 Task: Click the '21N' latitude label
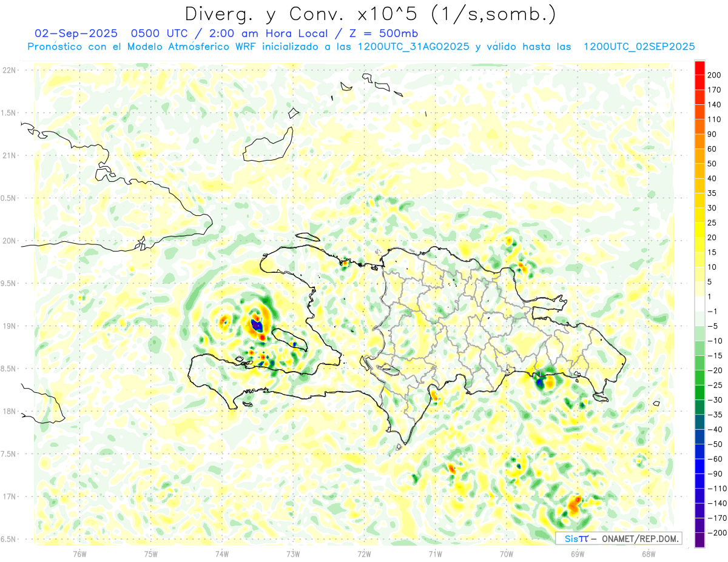(9, 155)
